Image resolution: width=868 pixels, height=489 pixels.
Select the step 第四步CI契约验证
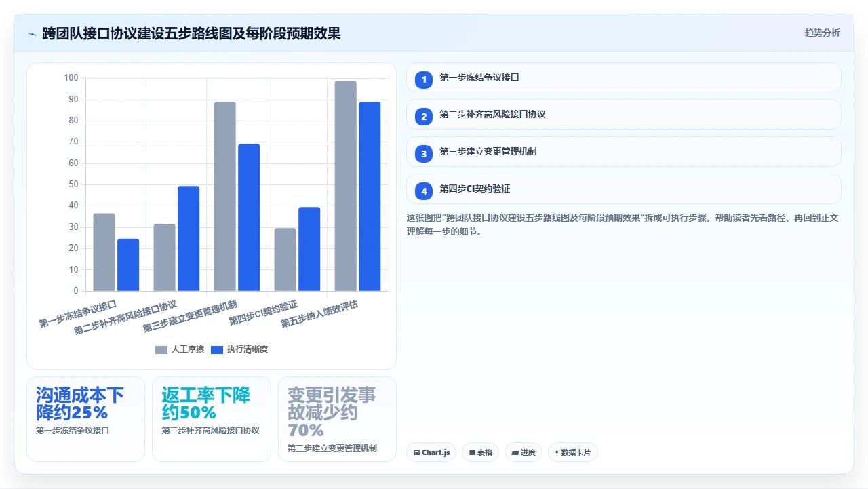click(623, 189)
